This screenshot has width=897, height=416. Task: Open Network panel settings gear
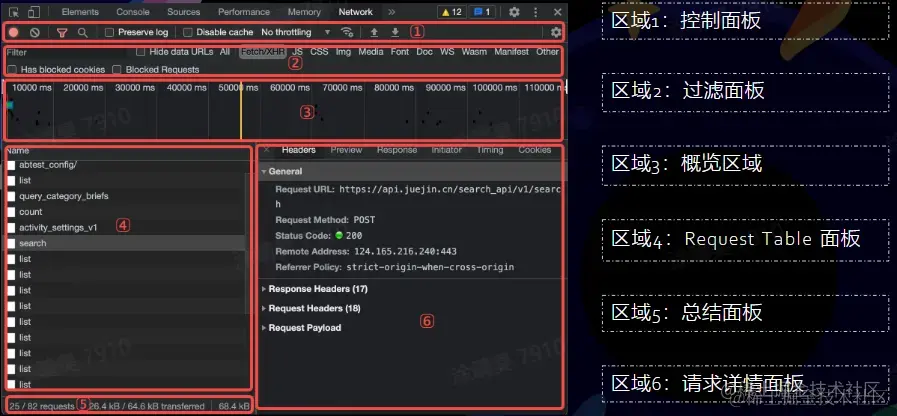pyautogui.click(x=556, y=32)
